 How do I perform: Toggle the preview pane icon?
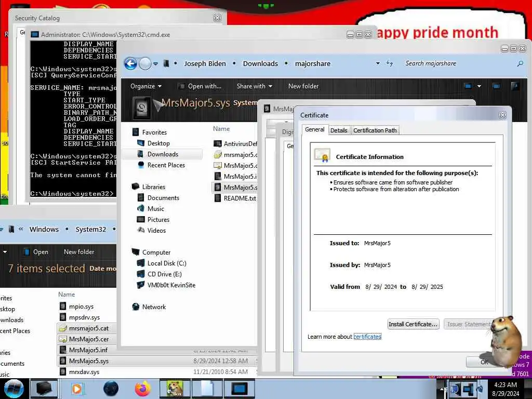point(496,86)
